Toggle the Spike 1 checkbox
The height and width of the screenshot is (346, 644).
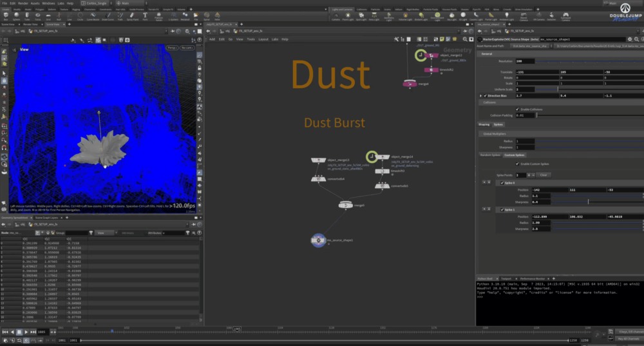click(502, 209)
